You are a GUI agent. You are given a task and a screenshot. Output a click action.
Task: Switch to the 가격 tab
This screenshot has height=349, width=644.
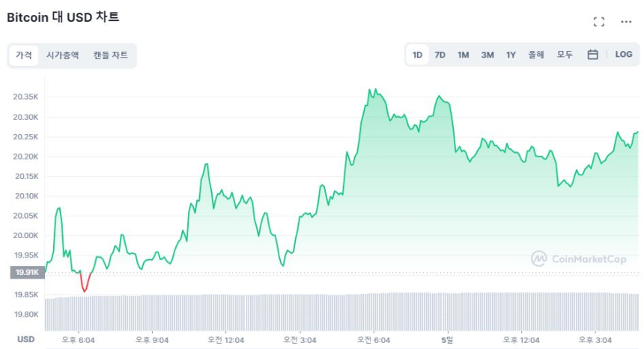(24, 55)
